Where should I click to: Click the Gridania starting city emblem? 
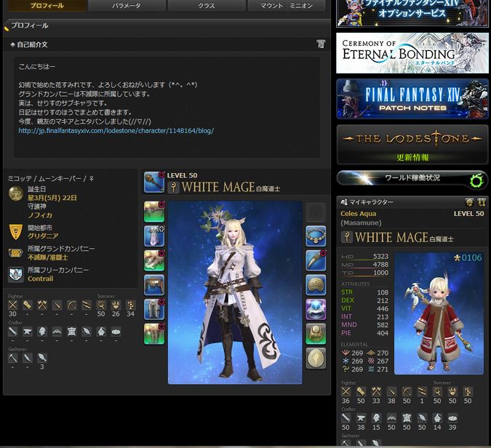tap(16, 232)
